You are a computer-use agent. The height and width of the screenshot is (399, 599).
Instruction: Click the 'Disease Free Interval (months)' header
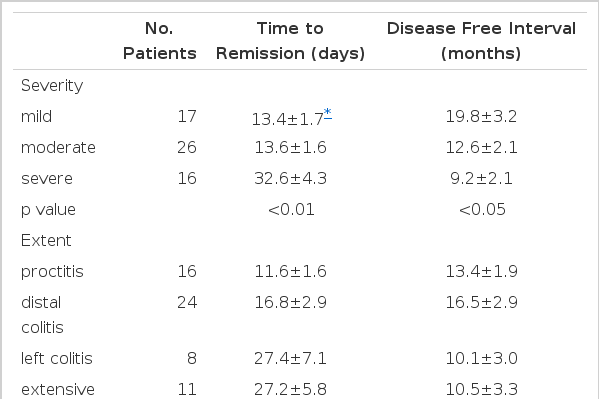(481, 41)
